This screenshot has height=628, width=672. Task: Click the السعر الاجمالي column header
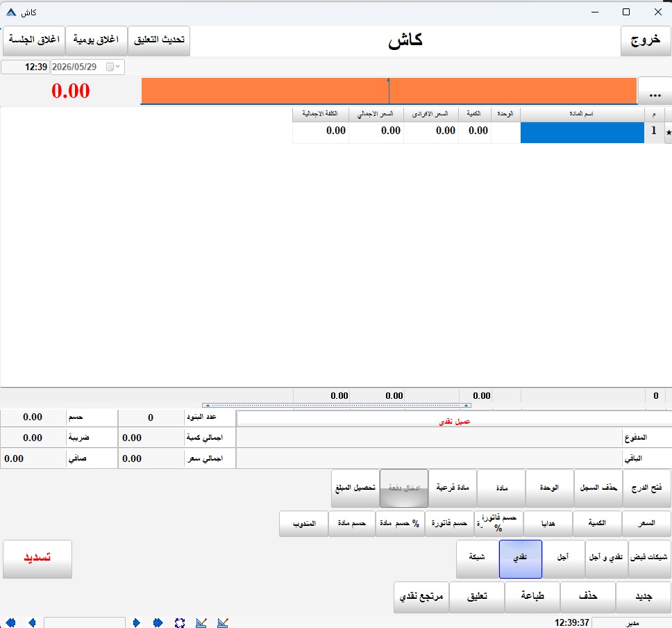point(376,114)
